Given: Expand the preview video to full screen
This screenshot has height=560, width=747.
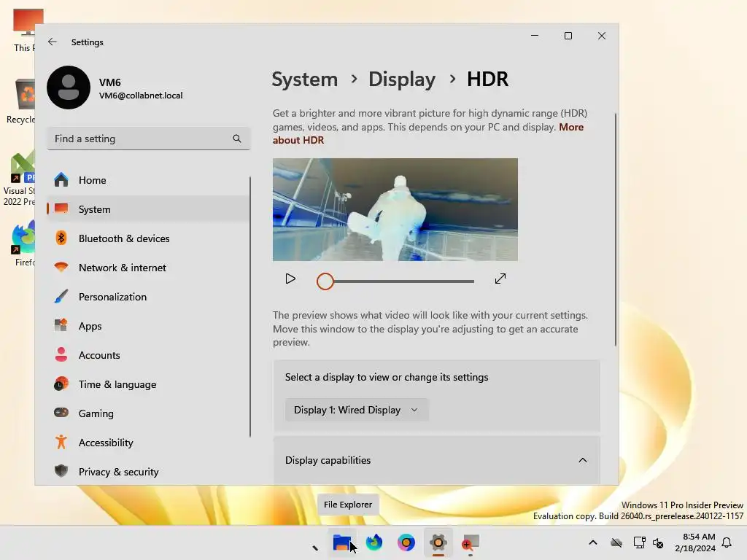Looking at the screenshot, I should 500,279.
